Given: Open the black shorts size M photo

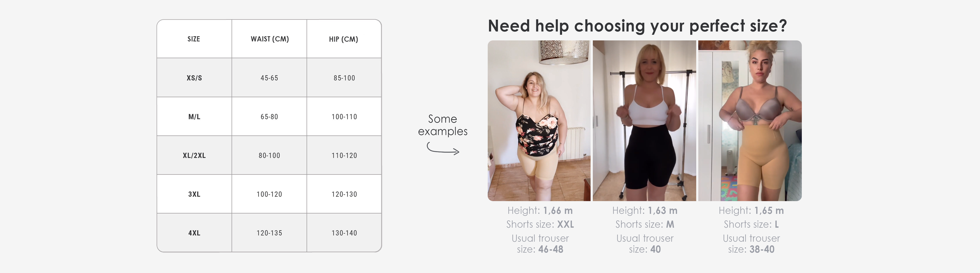Looking at the screenshot, I should [x=644, y=121].
